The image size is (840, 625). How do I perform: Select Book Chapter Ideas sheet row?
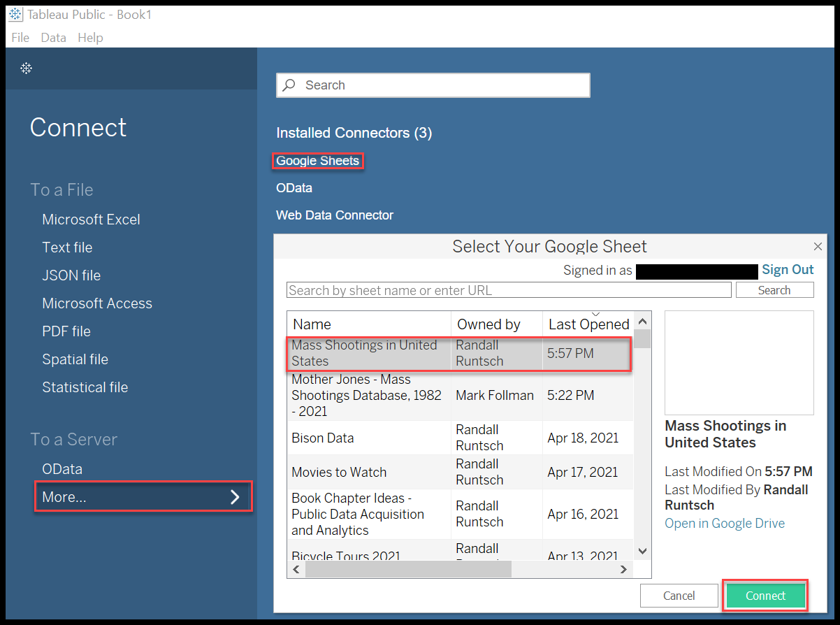[x=461, y=514]
